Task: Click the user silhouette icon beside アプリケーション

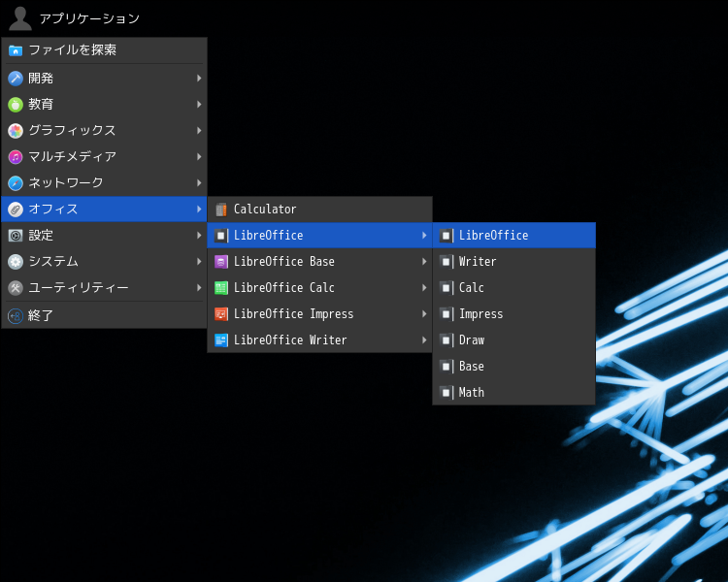Action: coord(20,18)
